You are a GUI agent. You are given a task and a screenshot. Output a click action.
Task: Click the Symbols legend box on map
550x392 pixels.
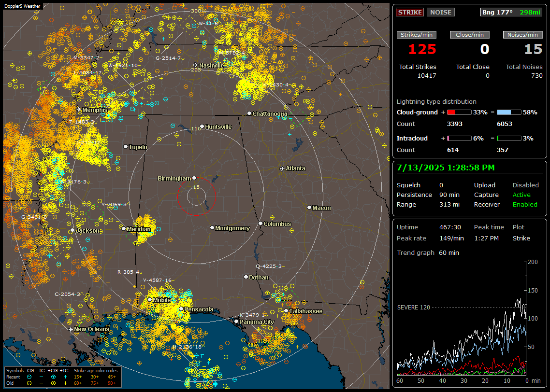[x=63, y=377]
